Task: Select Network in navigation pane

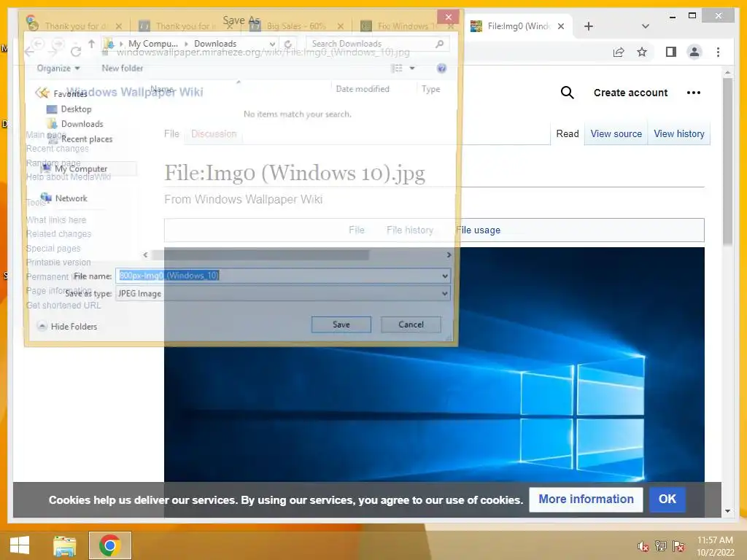Action: point(64,198)
